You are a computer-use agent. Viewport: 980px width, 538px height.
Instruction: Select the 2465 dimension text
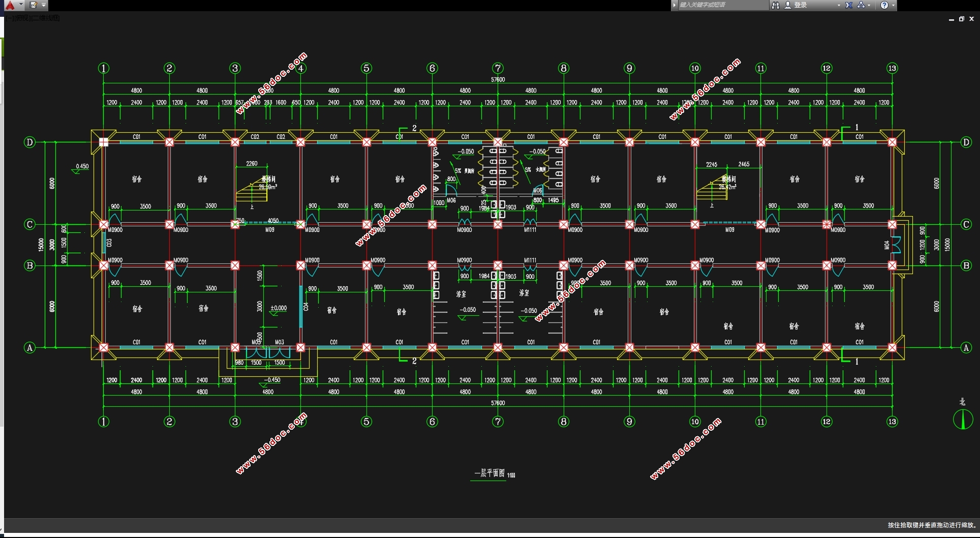point(744,164)
